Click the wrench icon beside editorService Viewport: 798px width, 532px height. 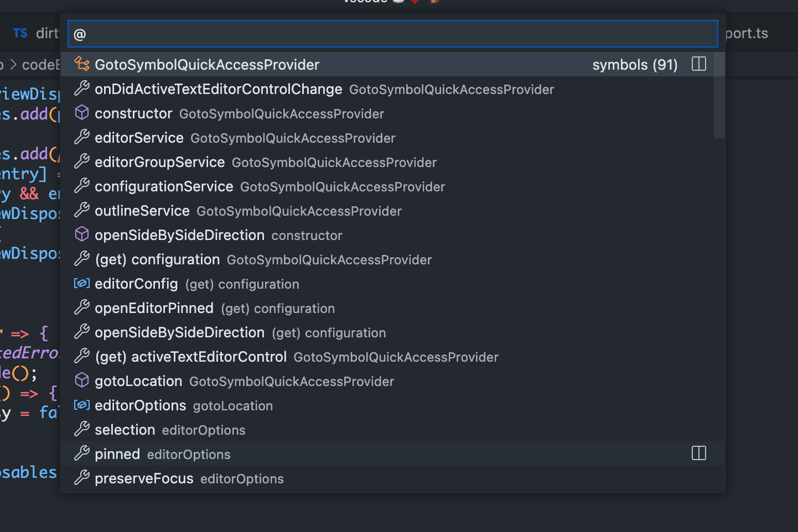(82, 137)
